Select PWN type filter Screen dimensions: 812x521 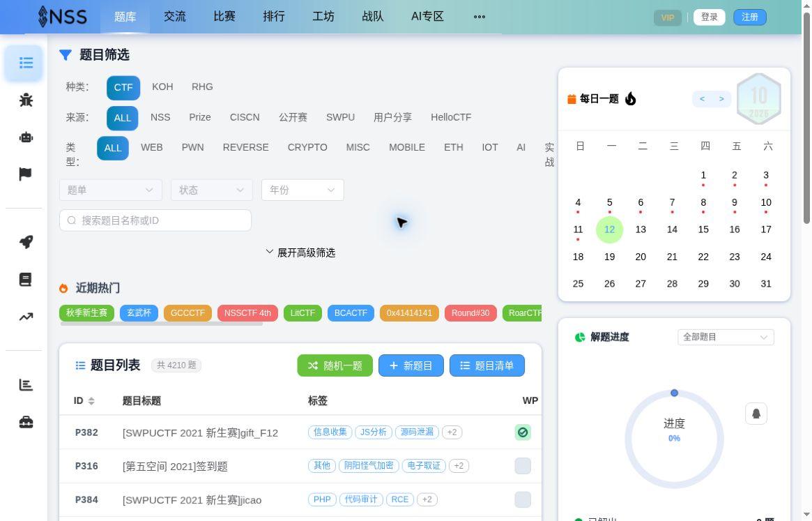[x=192, y=148]
